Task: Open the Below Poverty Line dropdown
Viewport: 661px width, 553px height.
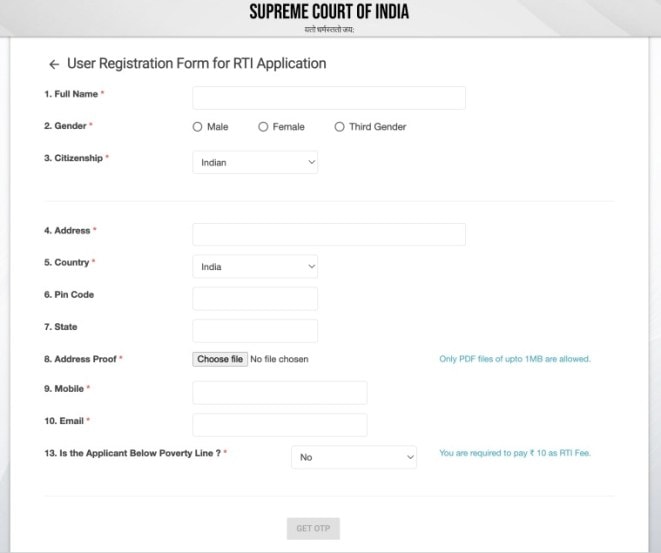Action: [x=354, y=457]
